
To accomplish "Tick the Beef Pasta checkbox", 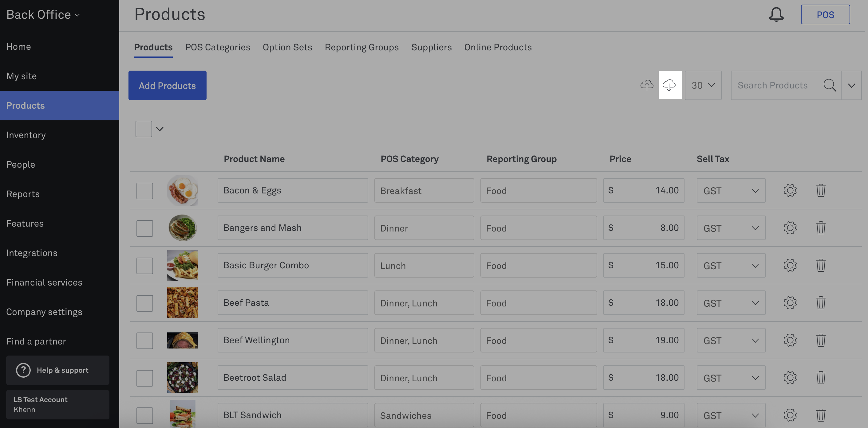I will 144,303.
